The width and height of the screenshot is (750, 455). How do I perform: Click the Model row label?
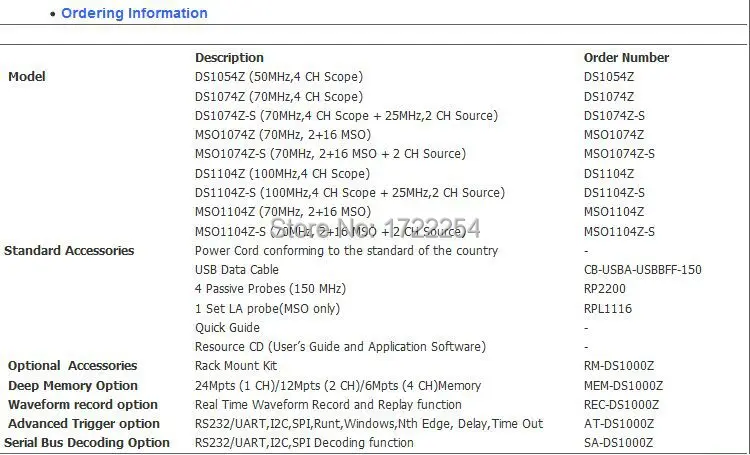[27, 77]
